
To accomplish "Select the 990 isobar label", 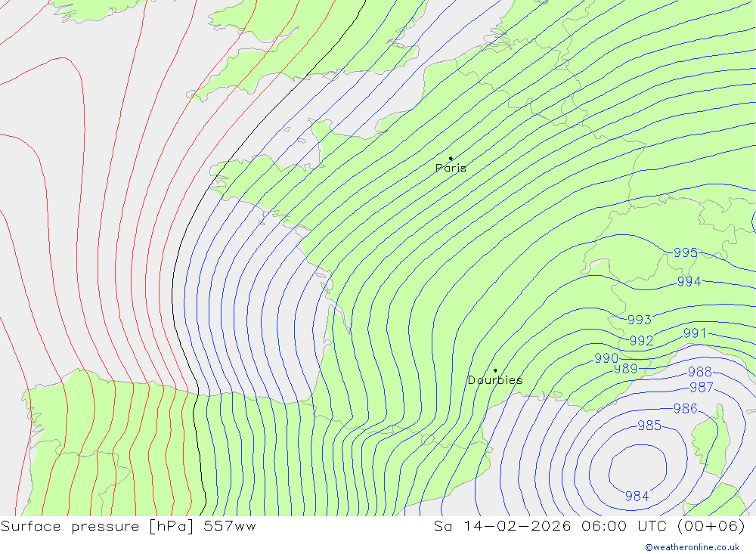I will pyautogui.click(x=606, y=358).
